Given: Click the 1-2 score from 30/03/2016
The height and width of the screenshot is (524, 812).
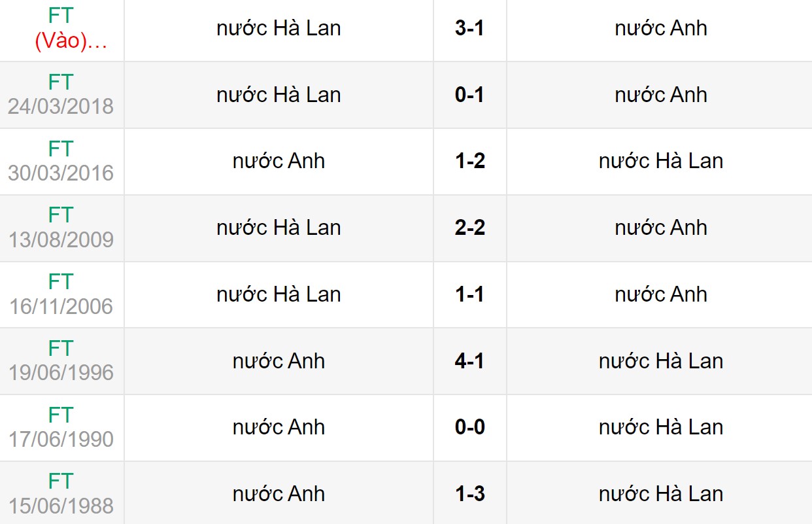Looking at the screenshot, I should point(469,162).
